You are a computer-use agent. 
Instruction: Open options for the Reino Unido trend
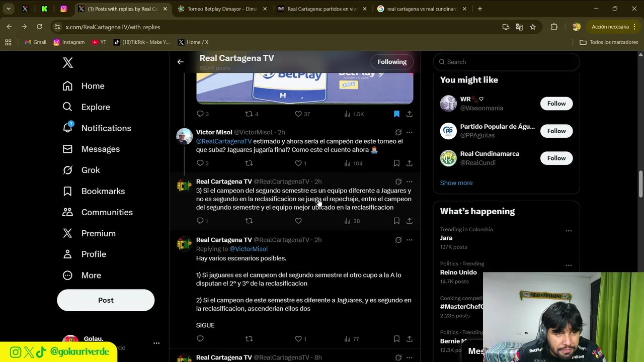click(x=569, y=265)
